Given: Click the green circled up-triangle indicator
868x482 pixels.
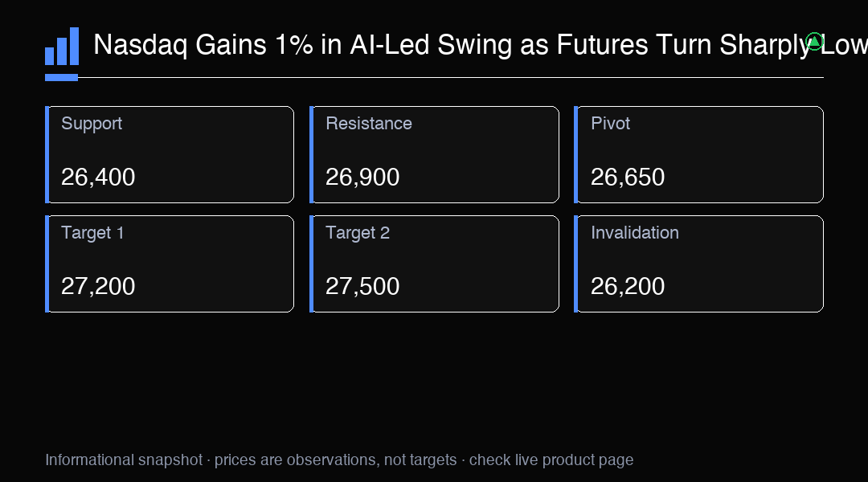Looking at the screenshot, I should click(814, 42).
